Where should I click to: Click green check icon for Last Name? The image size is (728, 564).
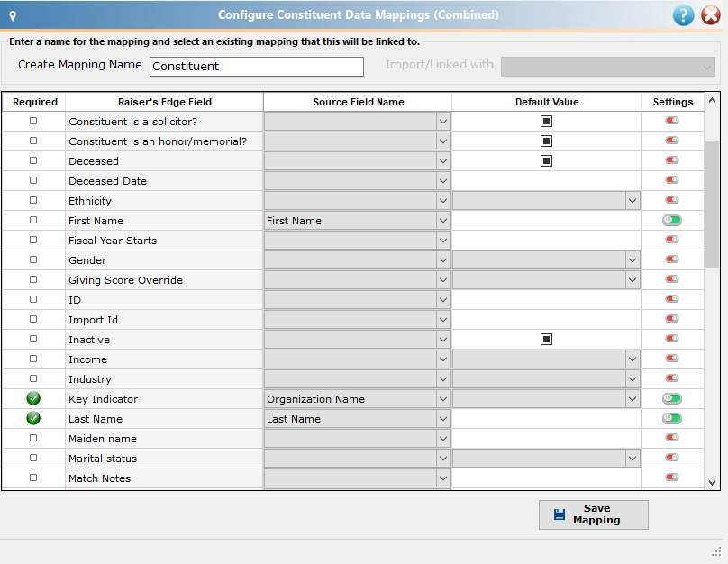[x=33, y=418]
